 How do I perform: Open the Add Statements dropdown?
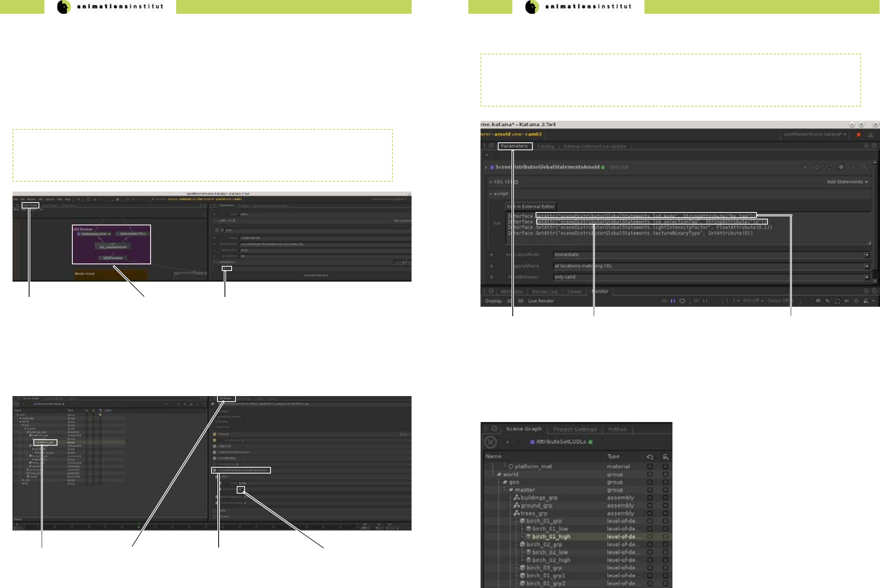(847, 182)
